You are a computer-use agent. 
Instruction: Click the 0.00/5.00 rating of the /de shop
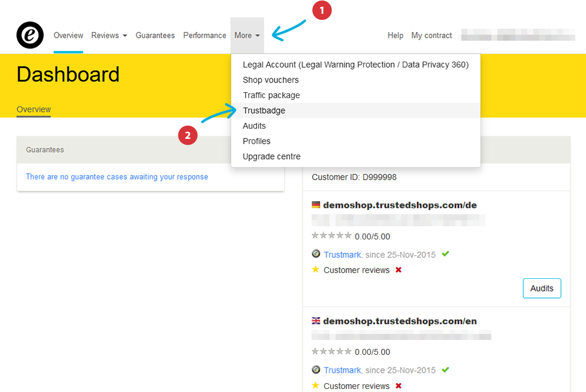tap(372, 236)
